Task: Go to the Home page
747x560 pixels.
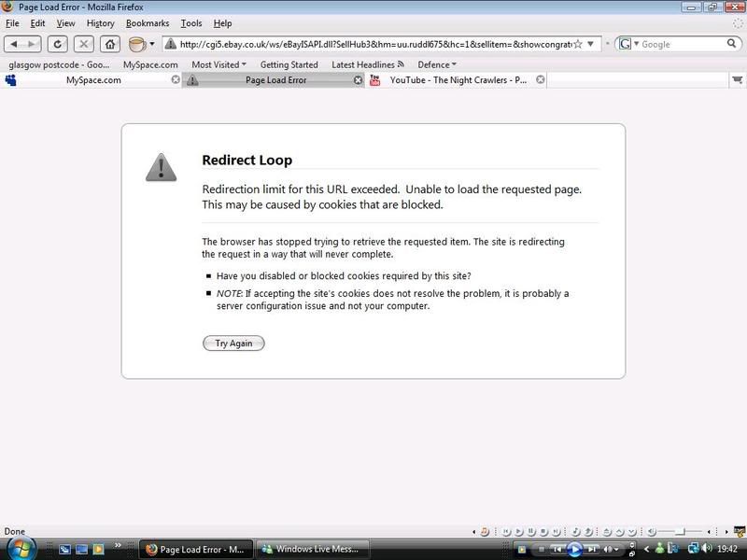Action: 110,44
